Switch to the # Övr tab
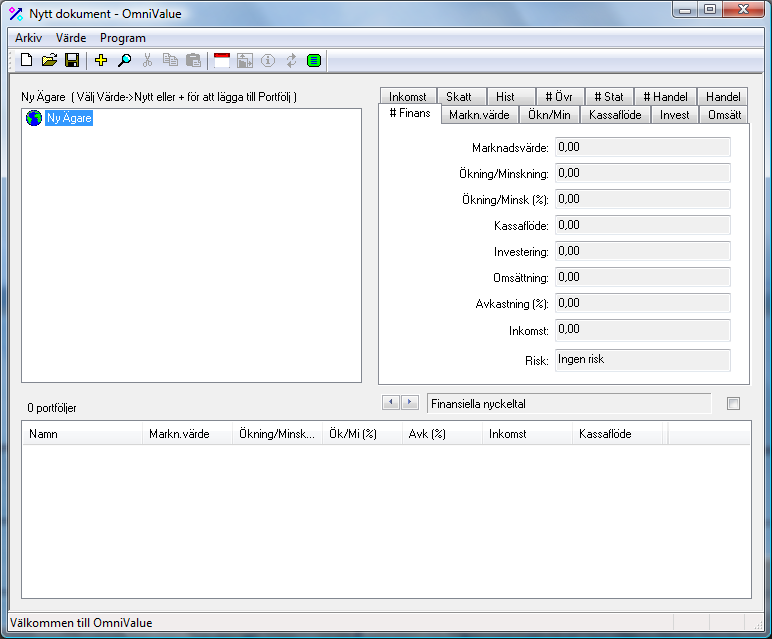This screenshot has height=639, width=772. [x=559, y=96]
